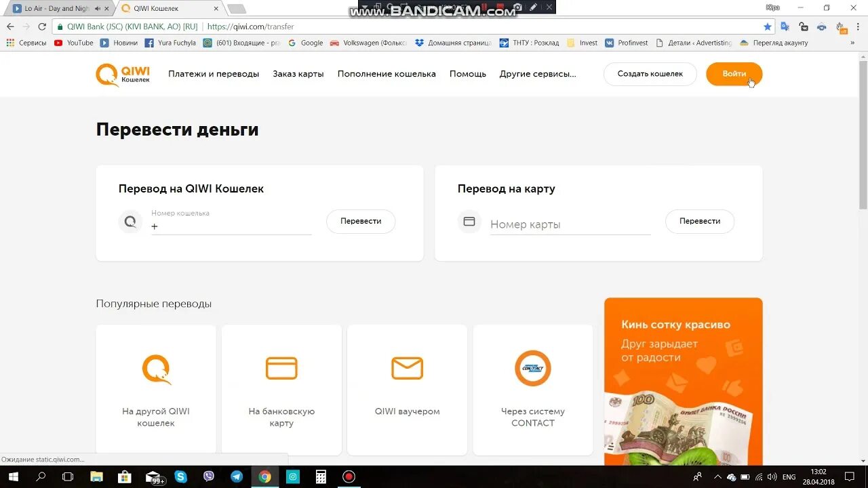Open the Платежи и переводы menu
The image size is (868, 488).
tap(214, 74)
